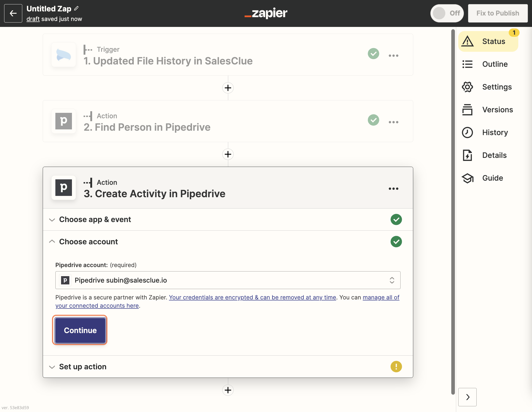Image resolution: width=532 pixels, height=412 pixels.
Task: Select the Updated File History trigger step
Action: coord(228,55)
